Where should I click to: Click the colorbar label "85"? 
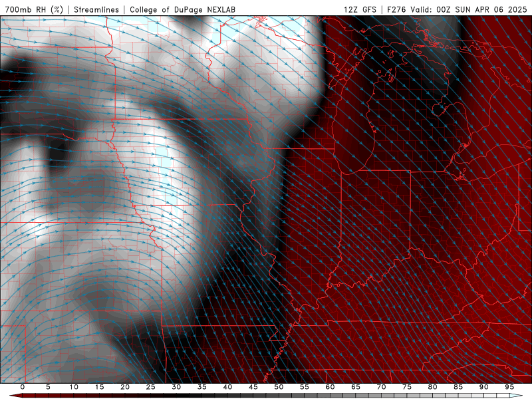458,387
